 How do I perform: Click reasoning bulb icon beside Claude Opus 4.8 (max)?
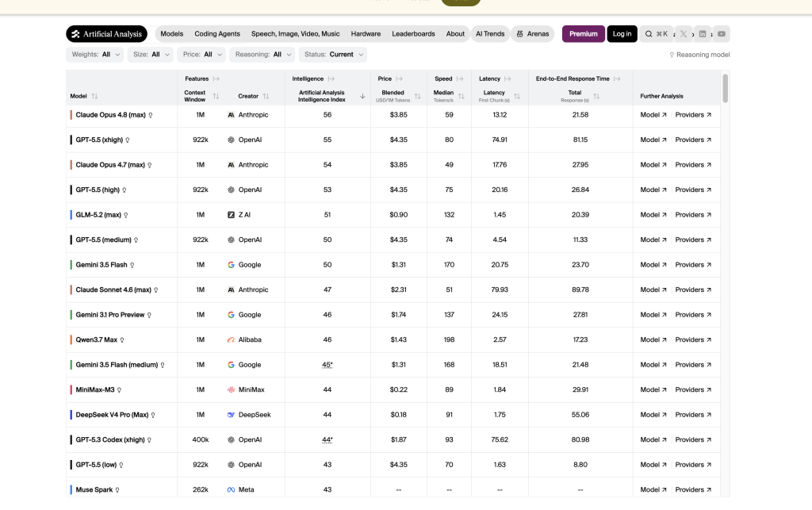click(x=151, y=116)
